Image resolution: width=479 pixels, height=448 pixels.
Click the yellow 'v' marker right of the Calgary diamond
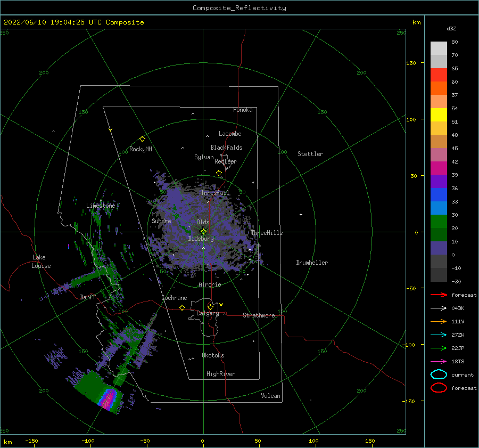[221, 305]
